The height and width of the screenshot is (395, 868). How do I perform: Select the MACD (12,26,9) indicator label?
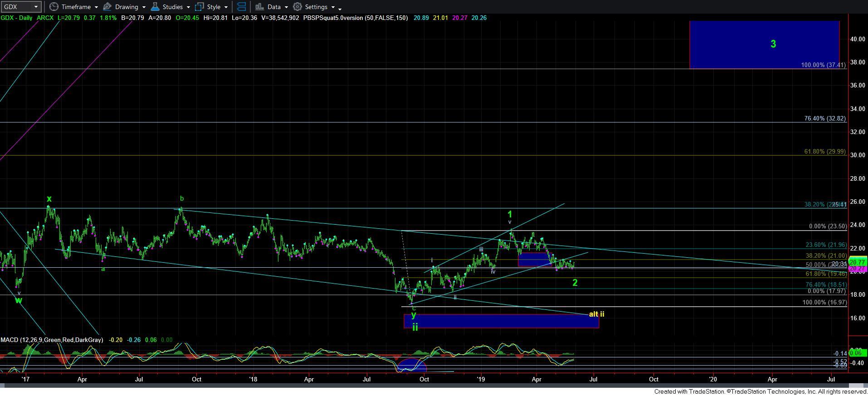(x=52, y=340)
